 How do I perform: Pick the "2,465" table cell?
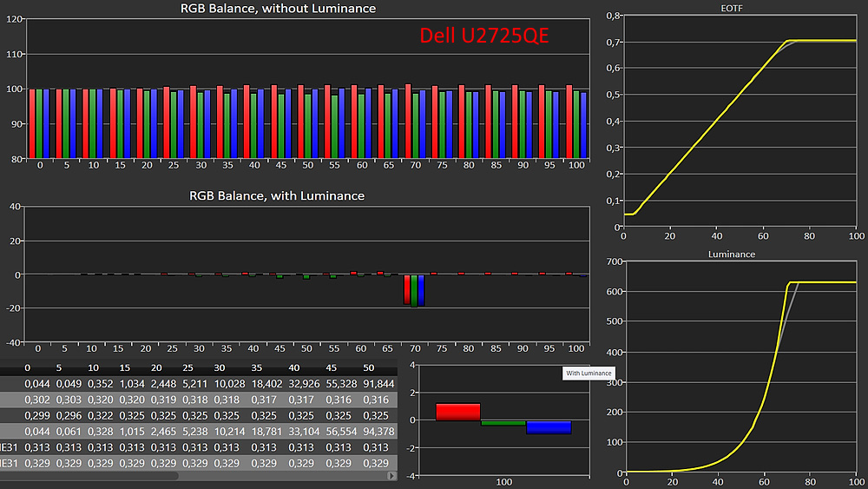(x=163, y=432)
